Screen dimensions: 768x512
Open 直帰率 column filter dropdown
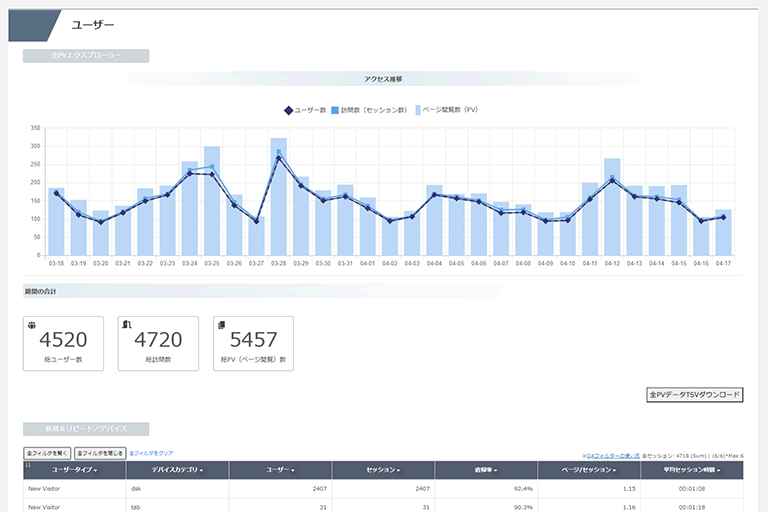click(x=486, y=470)
